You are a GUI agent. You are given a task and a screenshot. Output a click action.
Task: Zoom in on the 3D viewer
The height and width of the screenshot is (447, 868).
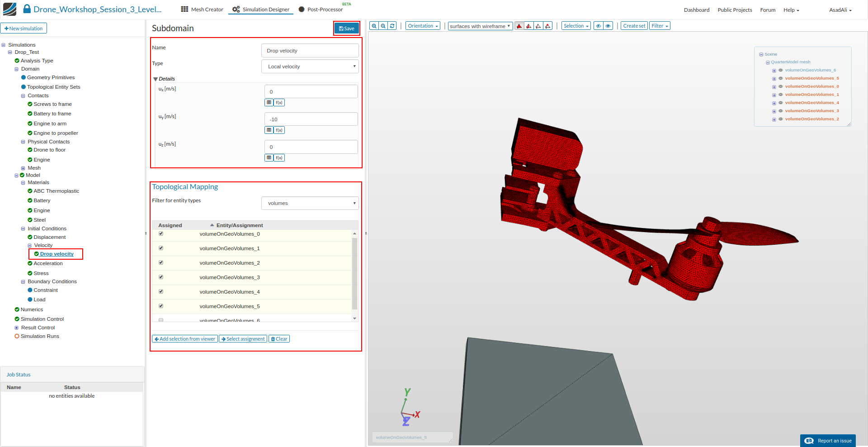(374, 26)
